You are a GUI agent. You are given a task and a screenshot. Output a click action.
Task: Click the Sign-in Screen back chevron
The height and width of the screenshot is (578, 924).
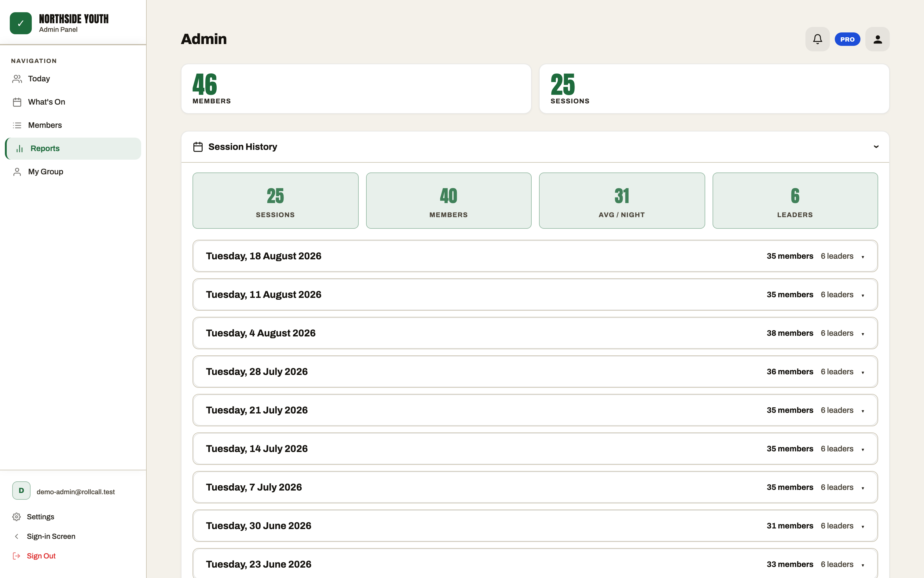(16, 536)
